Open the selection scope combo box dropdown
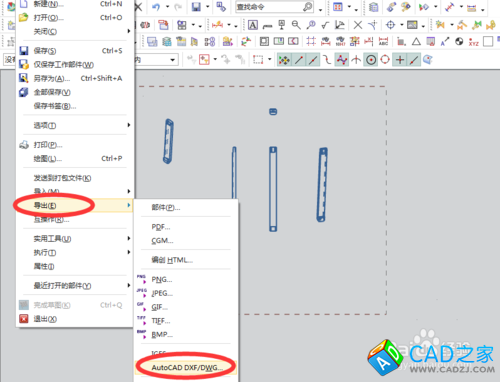The width and height of the screenshot is (500, 382). tap(173, 60)
